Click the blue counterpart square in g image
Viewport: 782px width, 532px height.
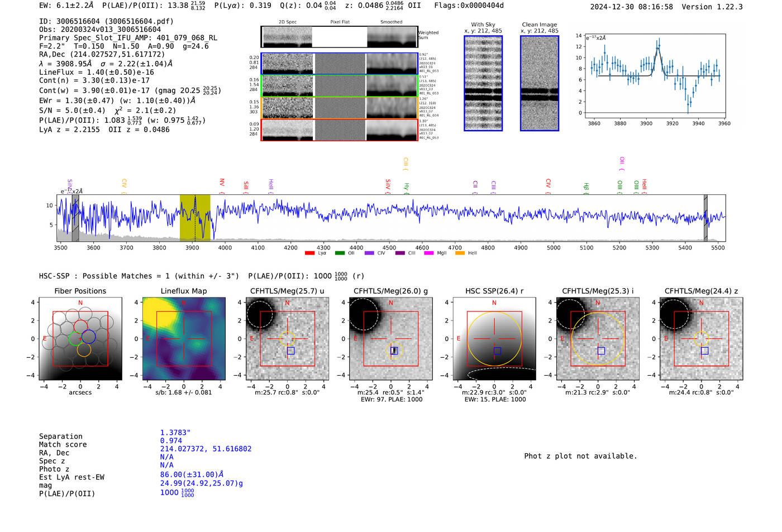pos(394,351)
